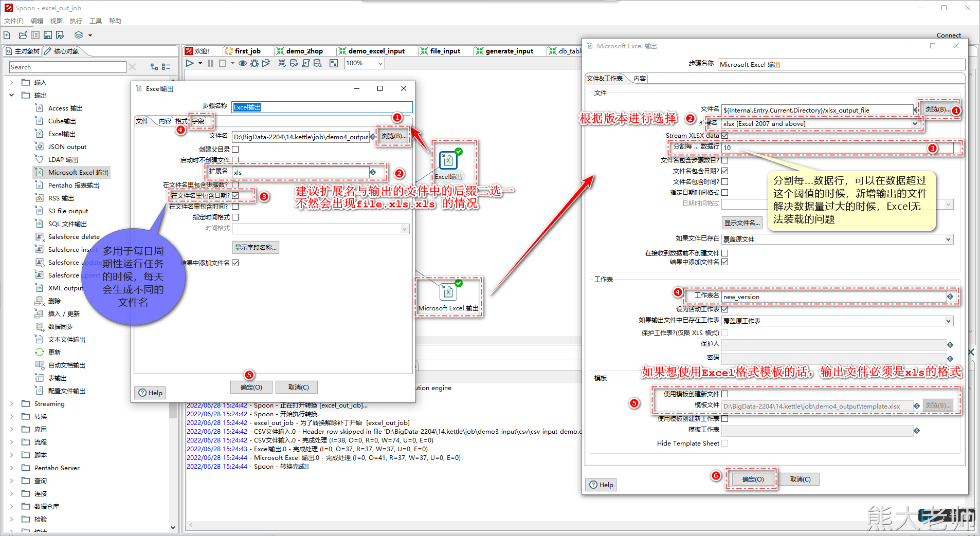Clear the step Search box with X

pos(132,67)
